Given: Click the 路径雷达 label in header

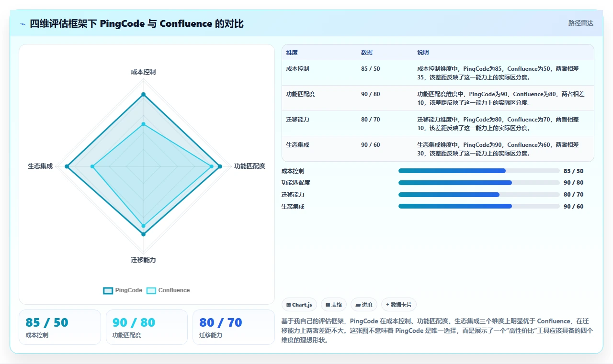Looking at the screenshot, I should coord(580,23).
